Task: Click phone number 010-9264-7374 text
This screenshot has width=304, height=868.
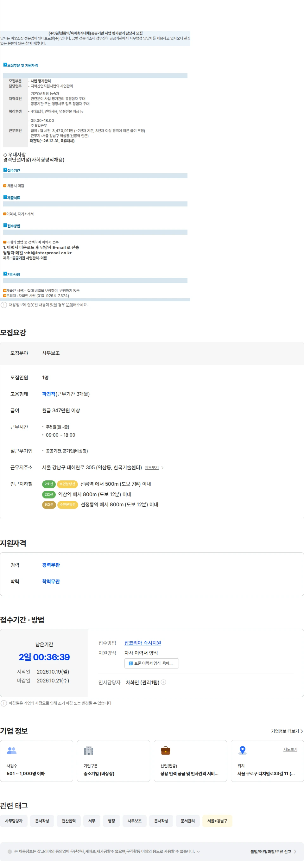Action: coord(53,296)
